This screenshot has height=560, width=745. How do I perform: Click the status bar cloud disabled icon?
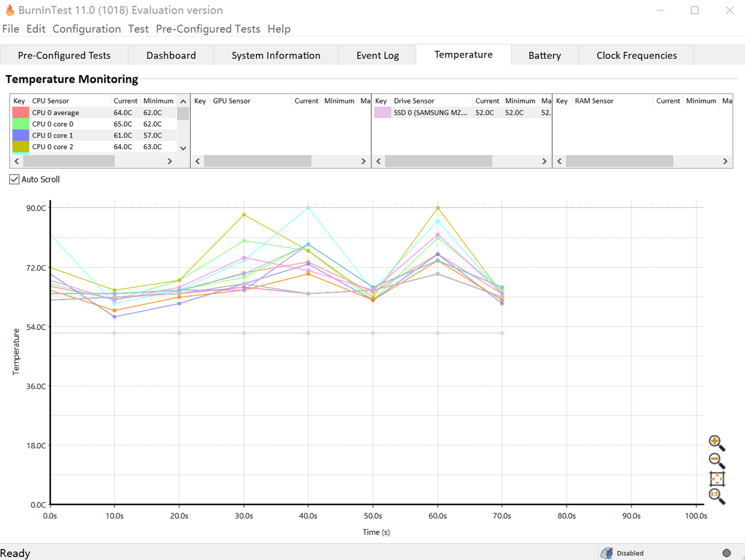(606, 553)
